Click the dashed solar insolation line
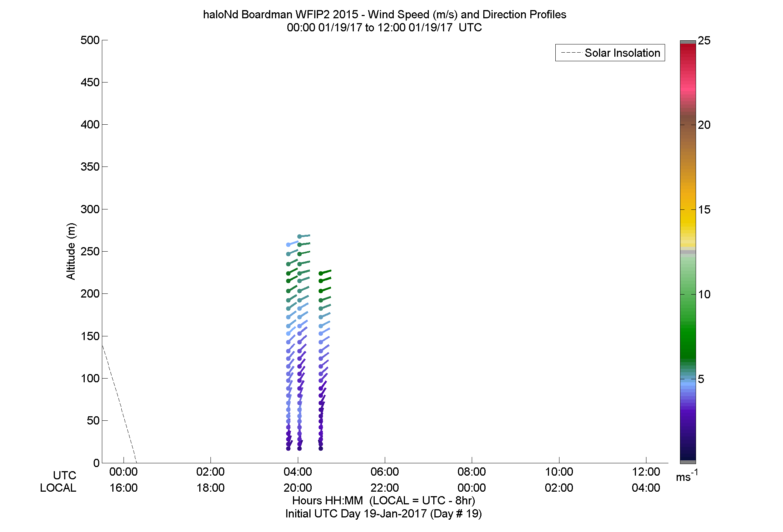This screenshot has height=532, width=783. tap(119, 404)
